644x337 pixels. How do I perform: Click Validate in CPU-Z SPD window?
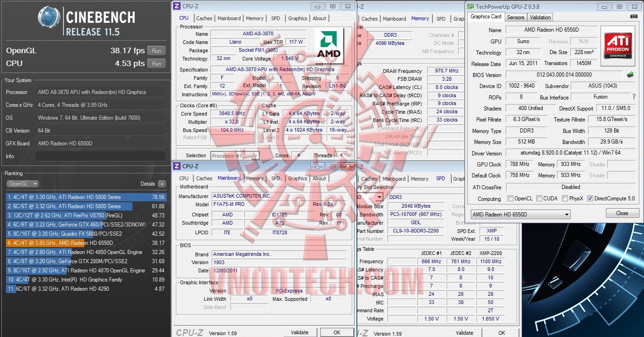(x=464, y=332)
